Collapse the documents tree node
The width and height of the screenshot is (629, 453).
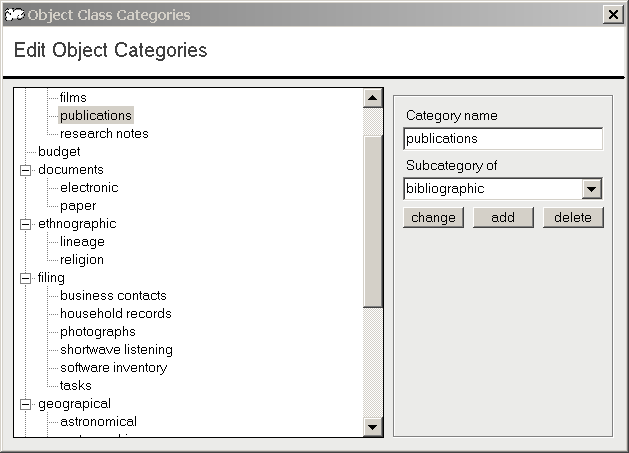click(x=25, y=170)
